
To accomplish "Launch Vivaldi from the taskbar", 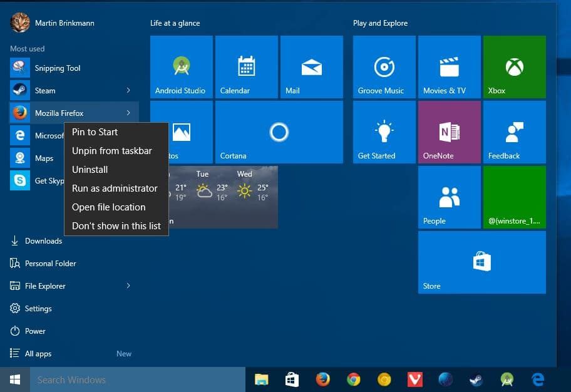I will pyautogui.click(x=414, y=379).
